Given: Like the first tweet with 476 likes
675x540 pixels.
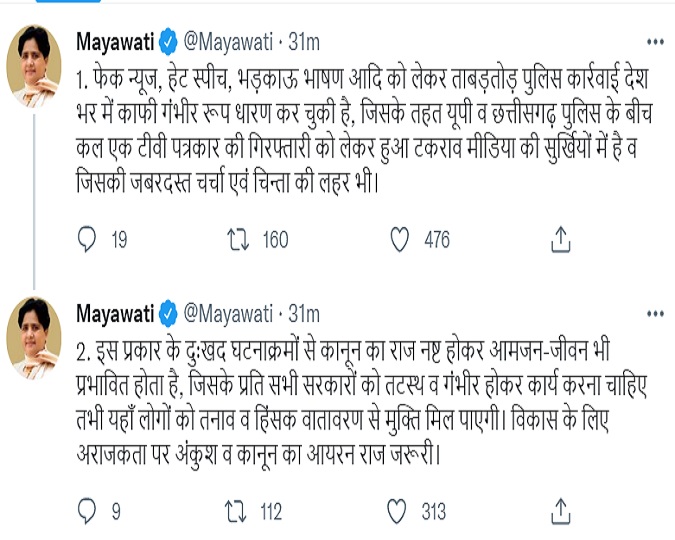Looking at the screenshot, I should tap(400, 239).
